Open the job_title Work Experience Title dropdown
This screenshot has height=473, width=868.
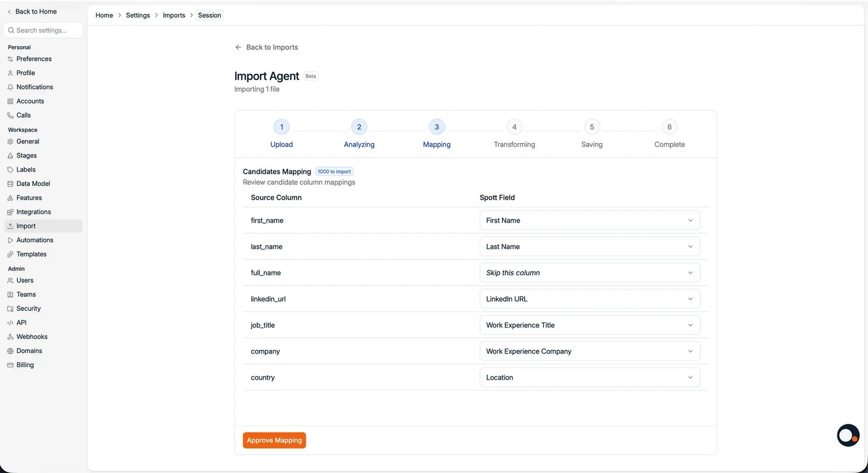click(590, 325)
